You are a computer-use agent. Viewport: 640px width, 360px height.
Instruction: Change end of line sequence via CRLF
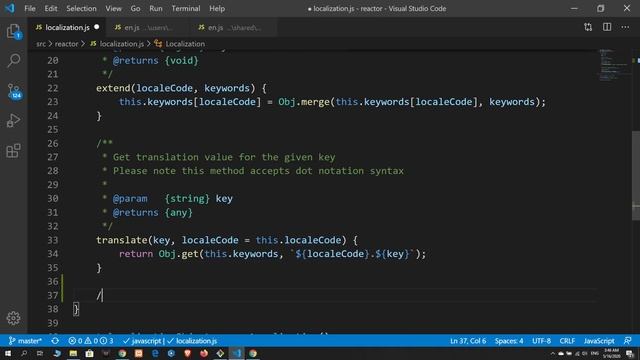[x=567, y=341]
